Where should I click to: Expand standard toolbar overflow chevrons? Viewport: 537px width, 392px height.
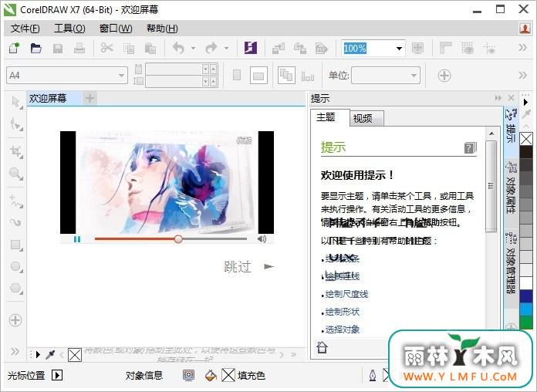click(522, 47)
